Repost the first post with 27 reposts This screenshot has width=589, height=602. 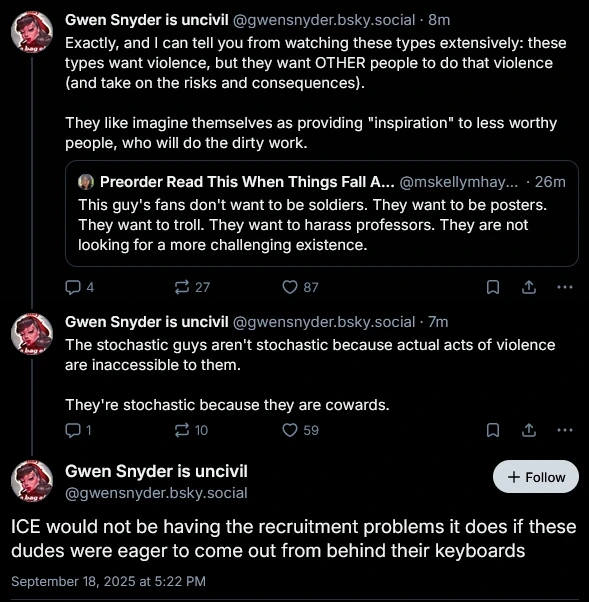pyautogui.click(x=192, y=287)
